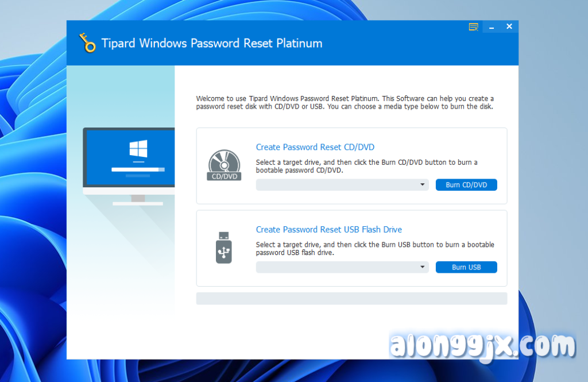Click the Windows logo on the monitor illustration
The image size is (588, 382).
click(138, 151)
